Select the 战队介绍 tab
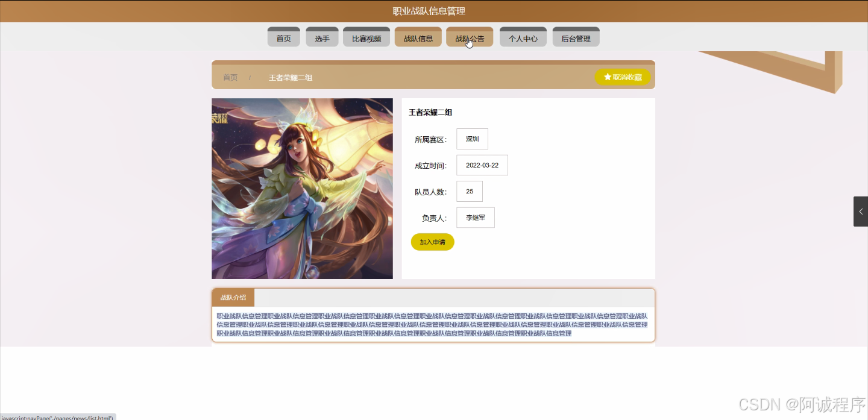Viewport: 868px width, 420px height. (233, 298)
